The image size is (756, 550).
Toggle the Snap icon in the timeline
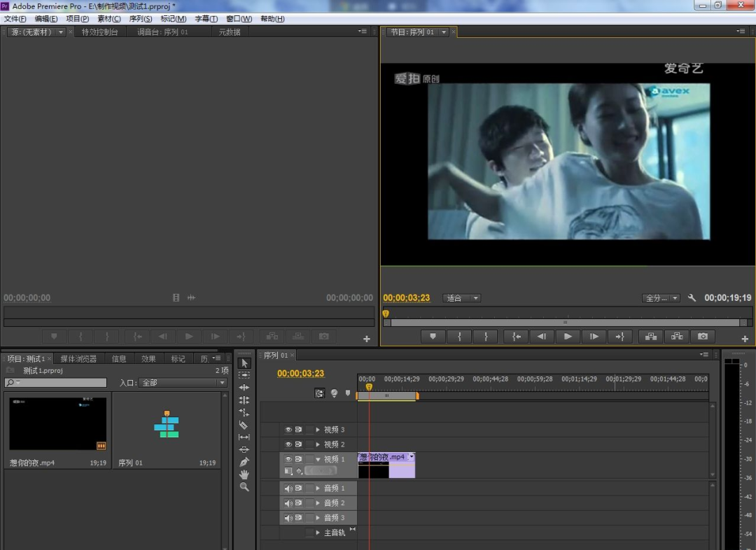[x=320, y=393]
